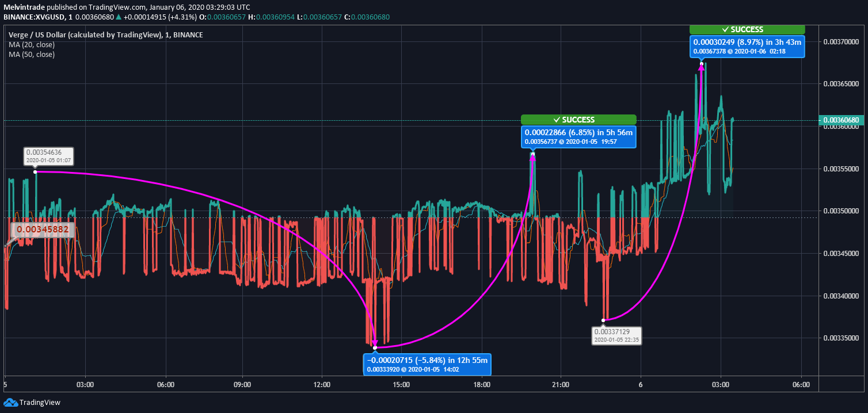868x413 pixels.
Task: Click the L:0.00360657 low value
Action: (319, 17)
